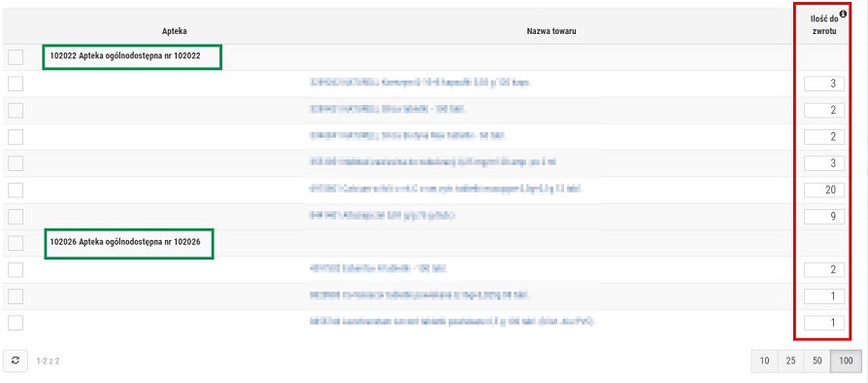Show 25 rows per page
868x383 pixels.
click(x=790, y=361)
